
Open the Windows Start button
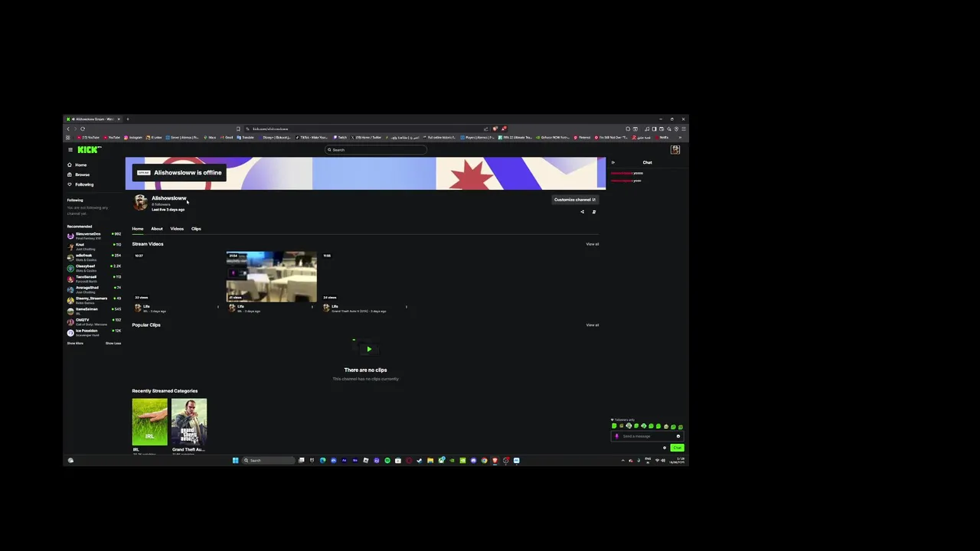coord(235,461)
